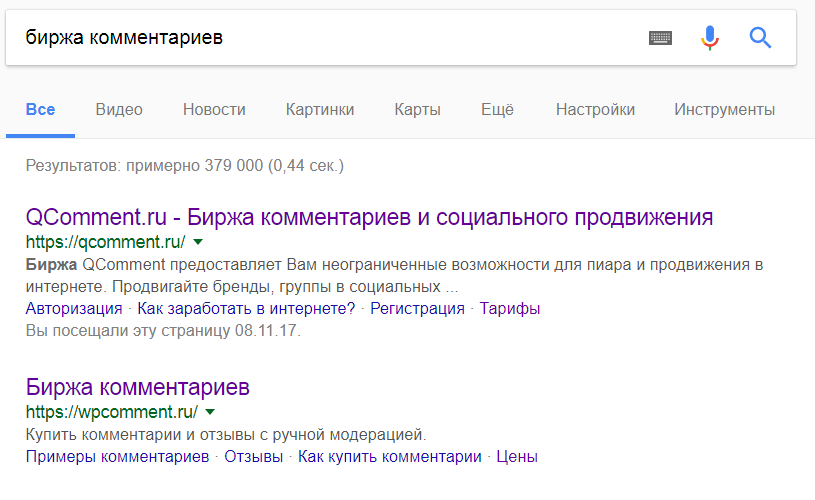The width and height of the screenshot is (815, 500).
Task: Click the https://wpcomment.ru/ URL
Action: tap(112, 412)
